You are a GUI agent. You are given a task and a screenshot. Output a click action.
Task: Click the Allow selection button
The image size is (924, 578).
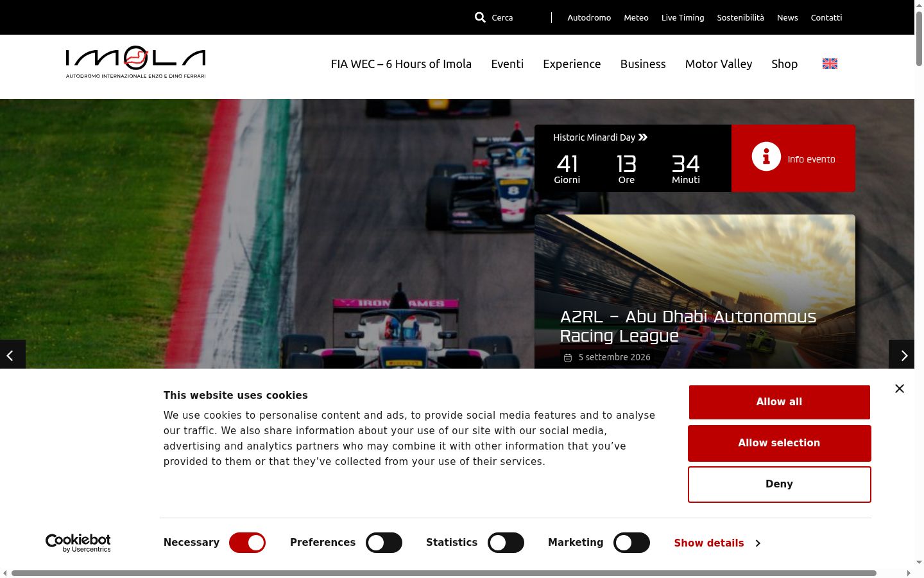click(780, 443)
